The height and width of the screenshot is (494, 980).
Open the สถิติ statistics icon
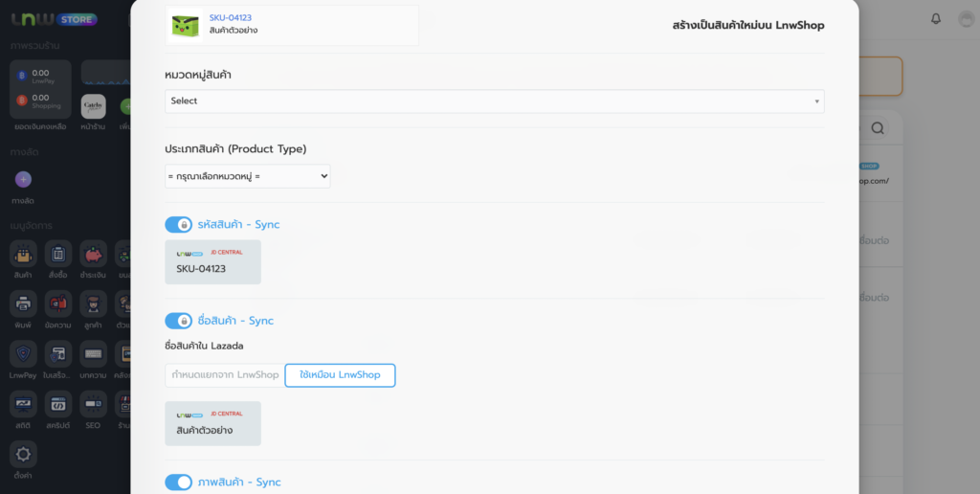click(x=23, y=404)
